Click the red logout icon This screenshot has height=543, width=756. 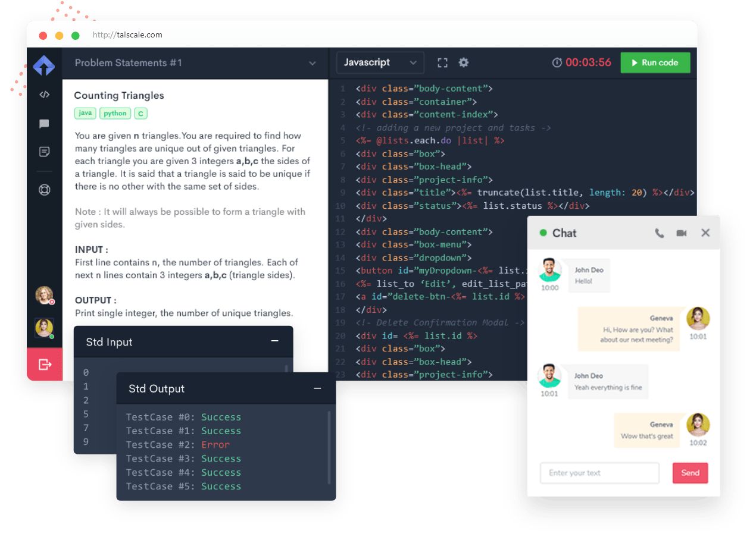point(45,365)
